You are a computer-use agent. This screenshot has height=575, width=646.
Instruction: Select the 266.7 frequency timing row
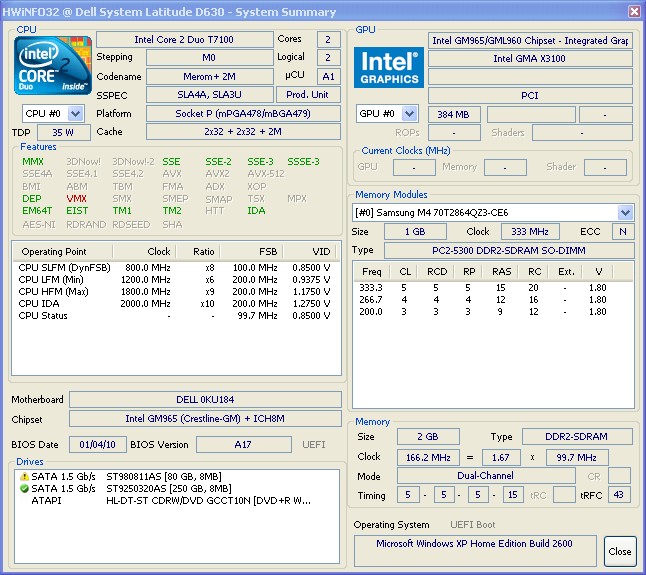click(x=493, y=299)
